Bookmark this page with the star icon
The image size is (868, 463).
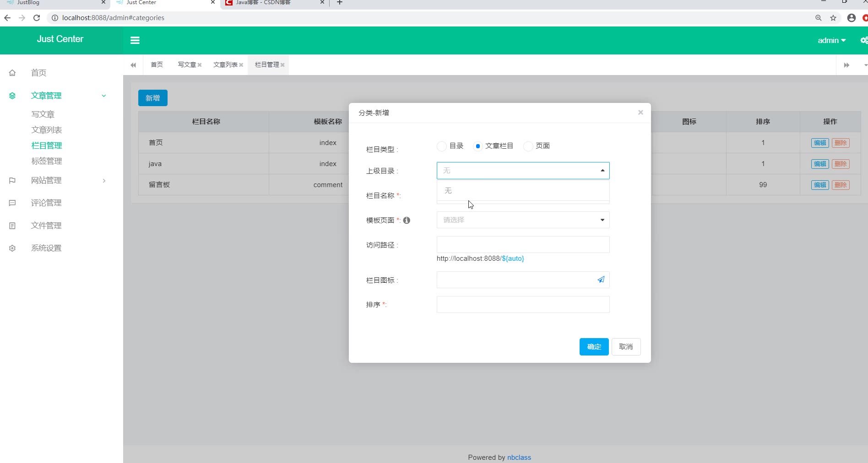[x=833, y=18]
